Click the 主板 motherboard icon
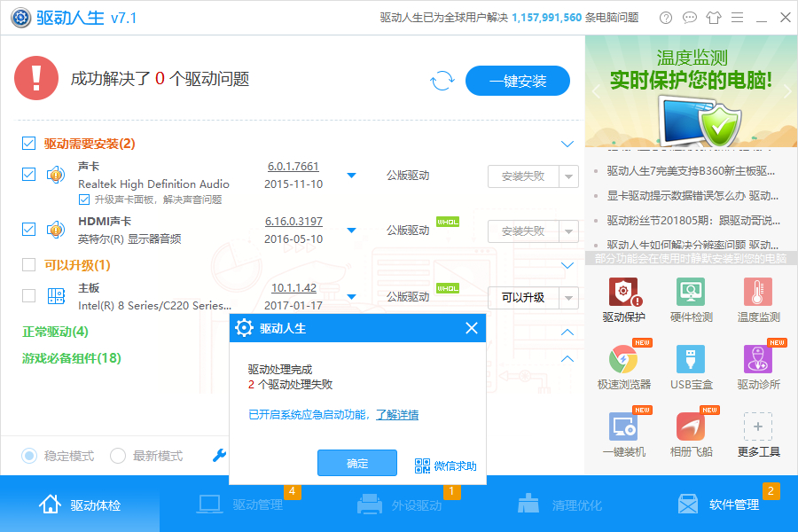Screen dimensions: 798x532 coord(56,296)
